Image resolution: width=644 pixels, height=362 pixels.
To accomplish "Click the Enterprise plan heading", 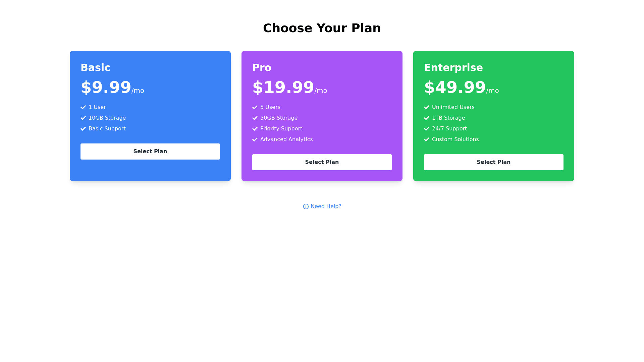I will [453, 68].
